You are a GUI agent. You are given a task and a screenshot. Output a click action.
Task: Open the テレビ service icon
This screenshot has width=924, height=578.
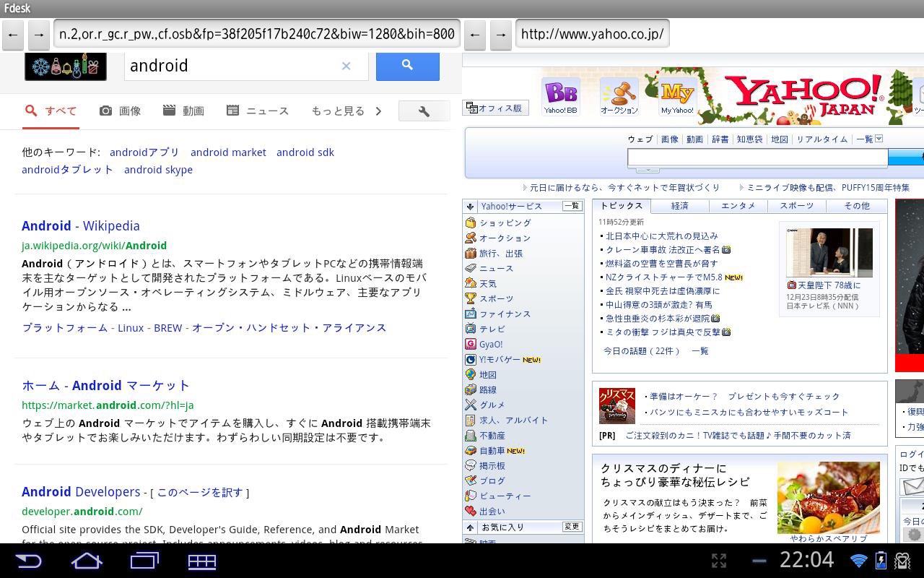(x=471, y=329)
